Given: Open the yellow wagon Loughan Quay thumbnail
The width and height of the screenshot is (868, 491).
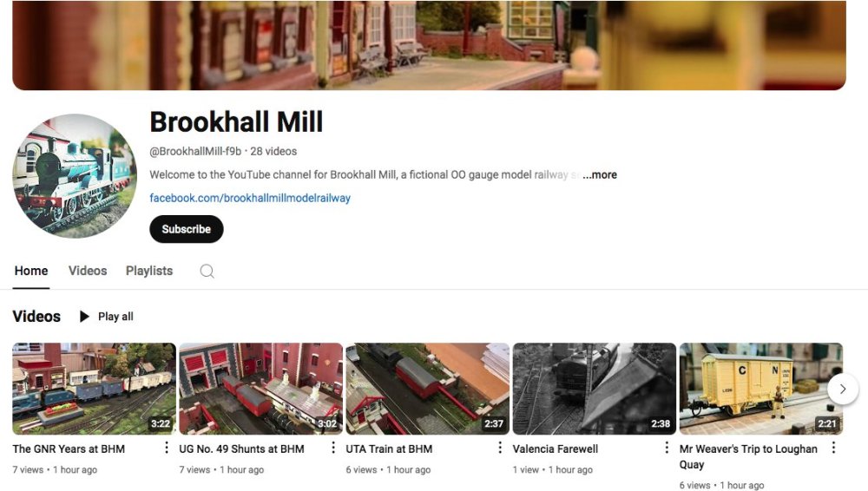Looking at the screenshot, I should 760,389.
